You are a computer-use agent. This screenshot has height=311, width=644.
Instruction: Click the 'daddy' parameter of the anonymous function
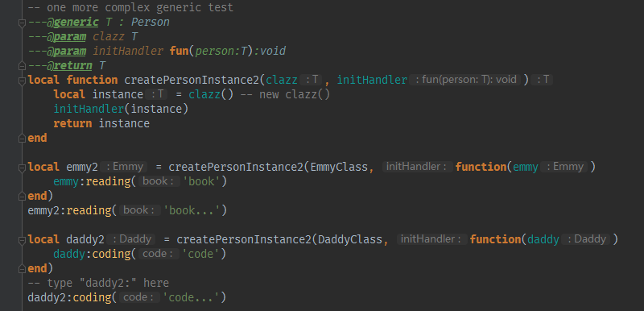543,239
